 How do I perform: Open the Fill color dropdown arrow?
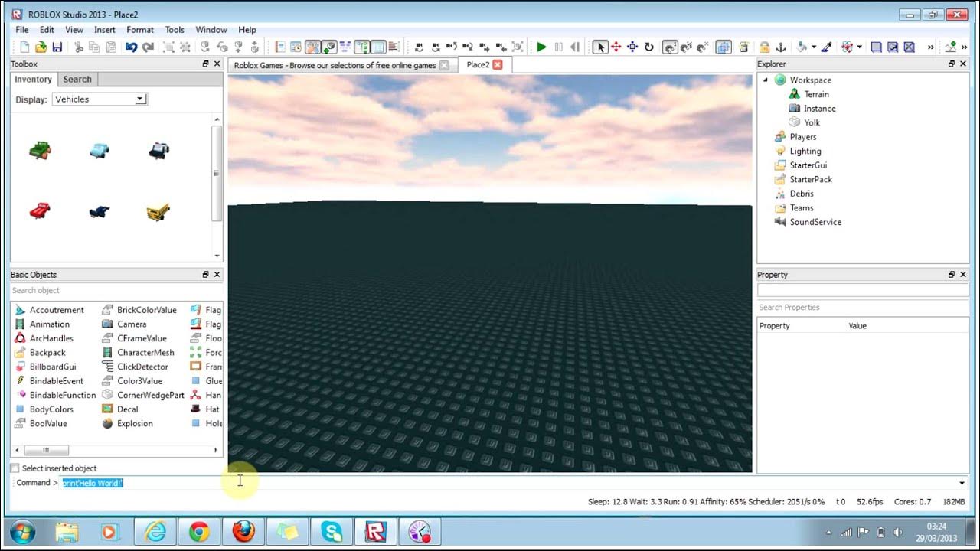[813, 47]
